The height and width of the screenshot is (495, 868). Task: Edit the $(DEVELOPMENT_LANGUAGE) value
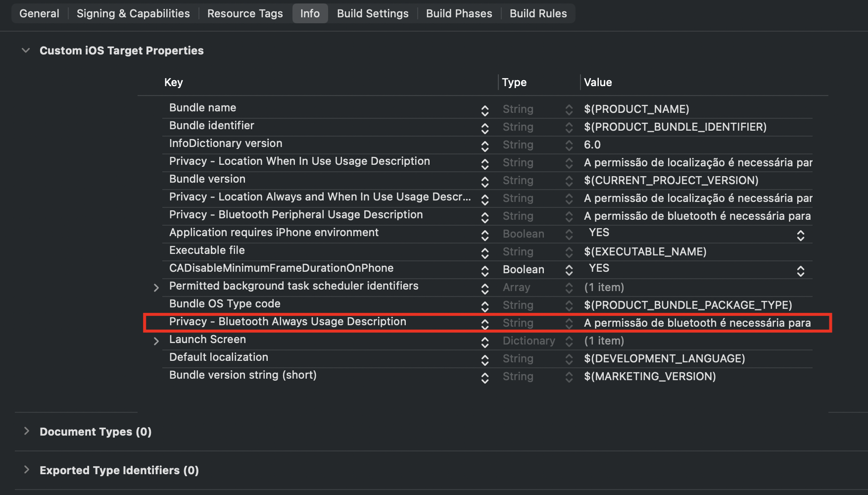click(664, 358)
